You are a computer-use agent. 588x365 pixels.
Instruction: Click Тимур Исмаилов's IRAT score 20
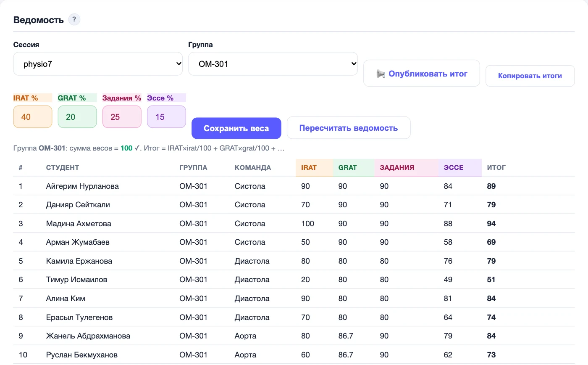point(305,280)
